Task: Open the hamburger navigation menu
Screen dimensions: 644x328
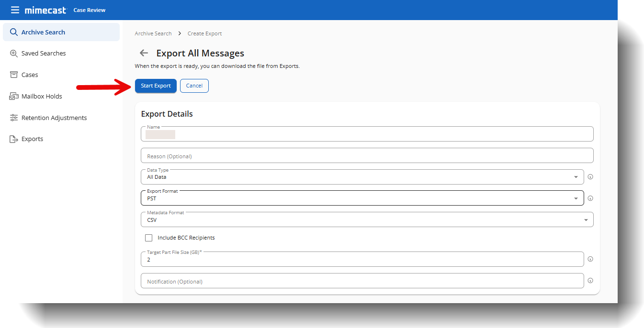Action: pyautogui.click(x=15, y=10)
